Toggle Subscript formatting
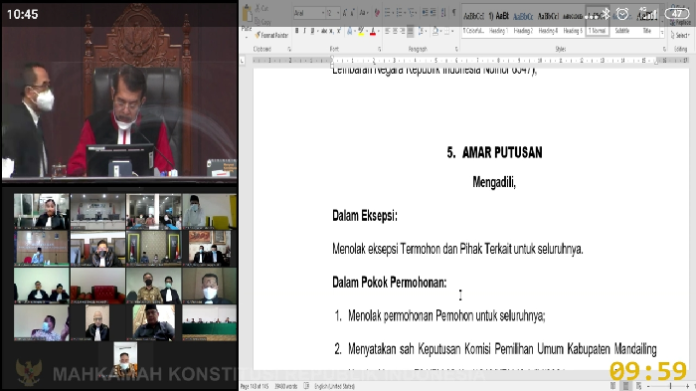The width and height of the screenshot is (696, 391). pyautogui.click(x=331, y=31)
